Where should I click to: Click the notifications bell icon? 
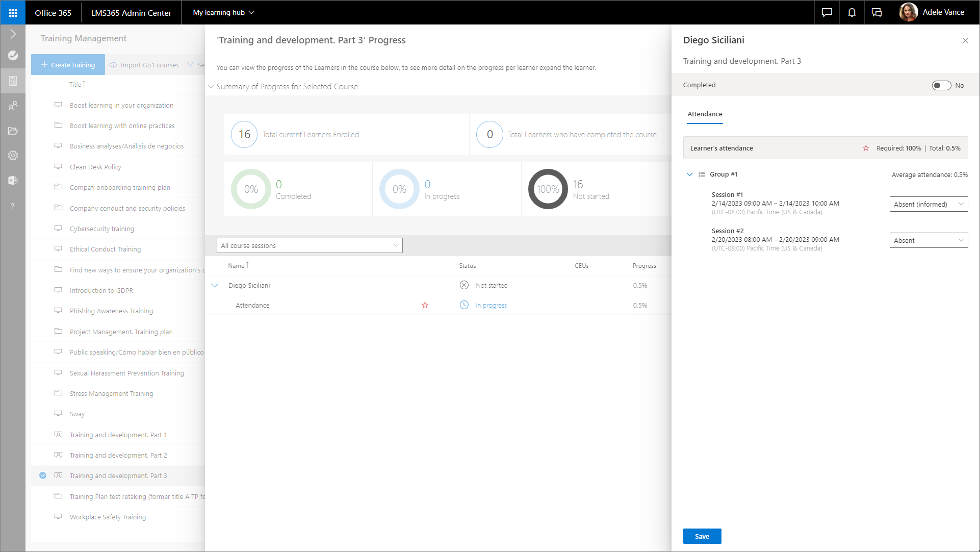[852, 13]
